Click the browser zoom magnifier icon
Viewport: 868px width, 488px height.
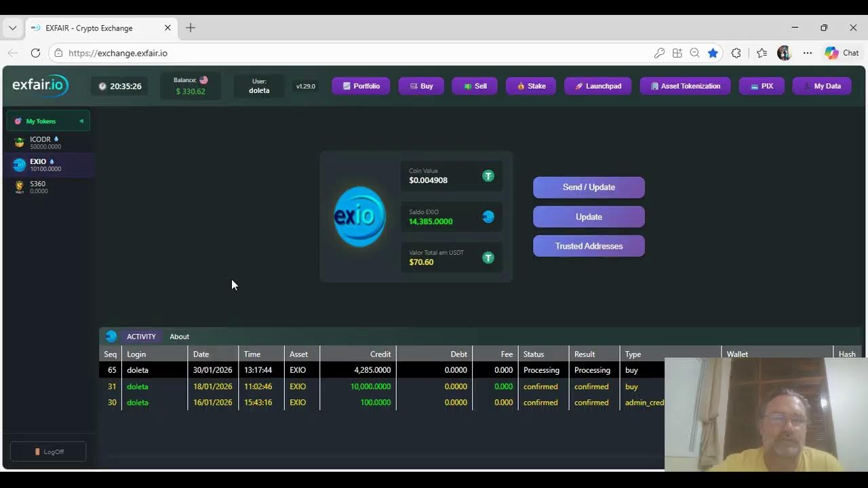(694, 53)
